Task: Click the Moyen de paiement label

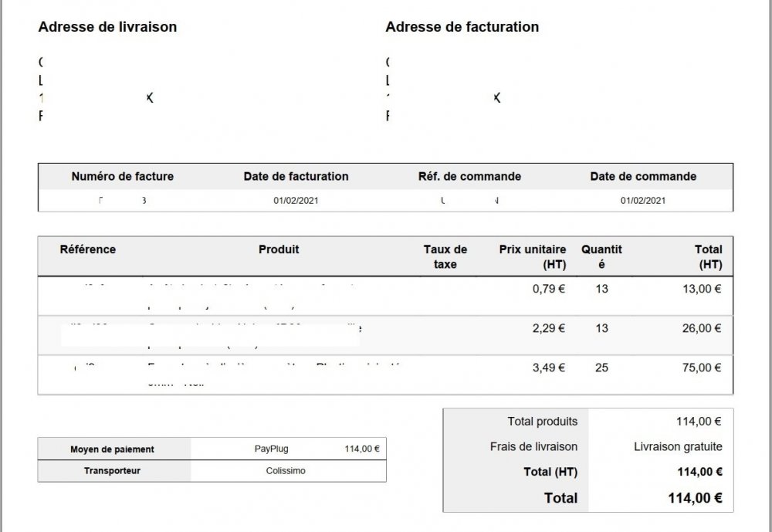Action: (112, 449)
